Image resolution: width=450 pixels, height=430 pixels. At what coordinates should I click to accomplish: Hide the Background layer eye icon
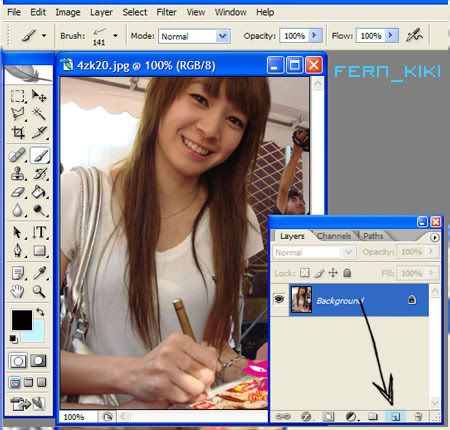point(279,299)
